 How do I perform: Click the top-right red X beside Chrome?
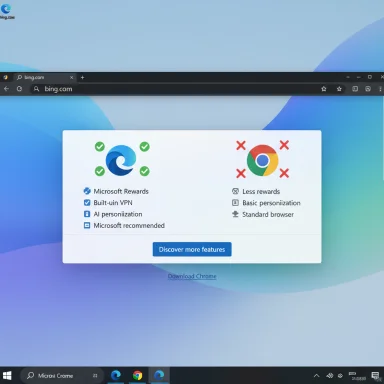(284, 145)
